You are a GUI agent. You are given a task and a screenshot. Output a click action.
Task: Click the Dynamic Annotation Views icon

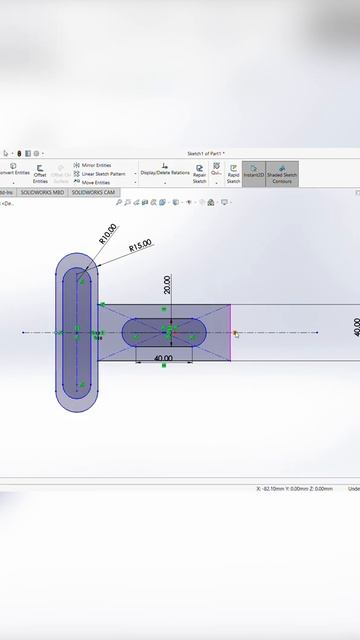pos(153,202)
